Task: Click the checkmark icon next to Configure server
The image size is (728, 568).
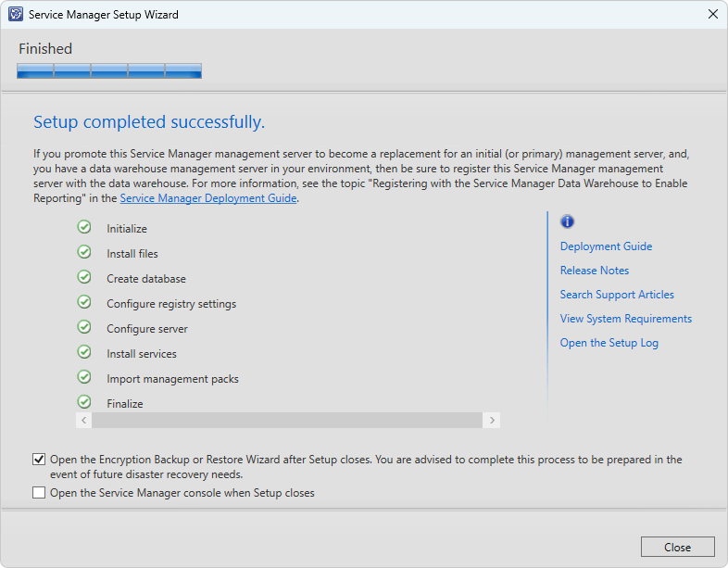Action: [x=84, y=327]
